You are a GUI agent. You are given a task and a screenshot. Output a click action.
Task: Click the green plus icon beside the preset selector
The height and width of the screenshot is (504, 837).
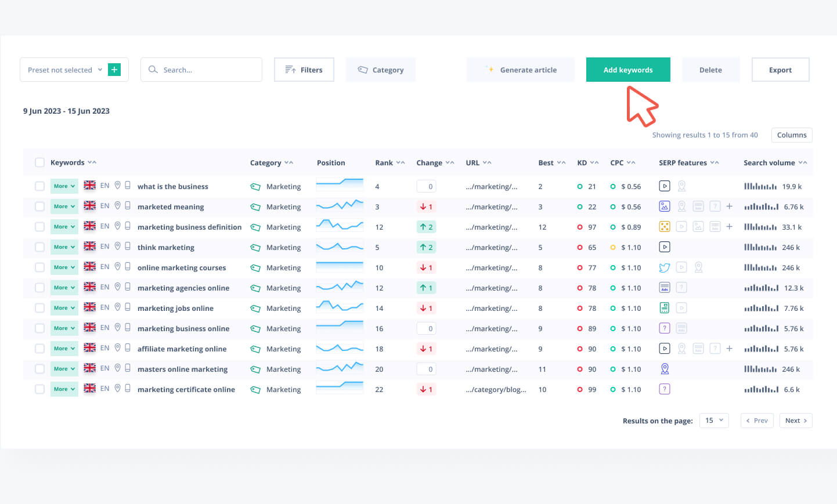click(114, 70)
